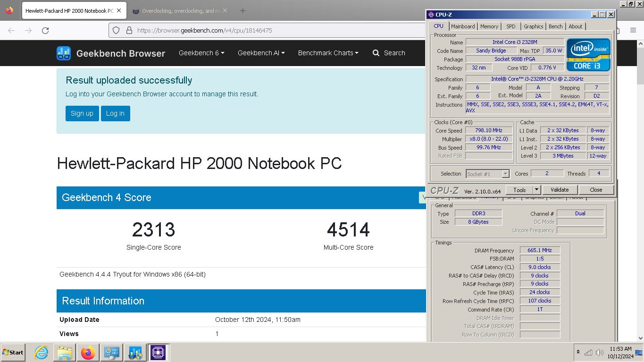This screenshot has height=362, width=644.
Task: Click the Multiplier value x8.0 (8.0 - 22.0)
Action: pos(489,139)
